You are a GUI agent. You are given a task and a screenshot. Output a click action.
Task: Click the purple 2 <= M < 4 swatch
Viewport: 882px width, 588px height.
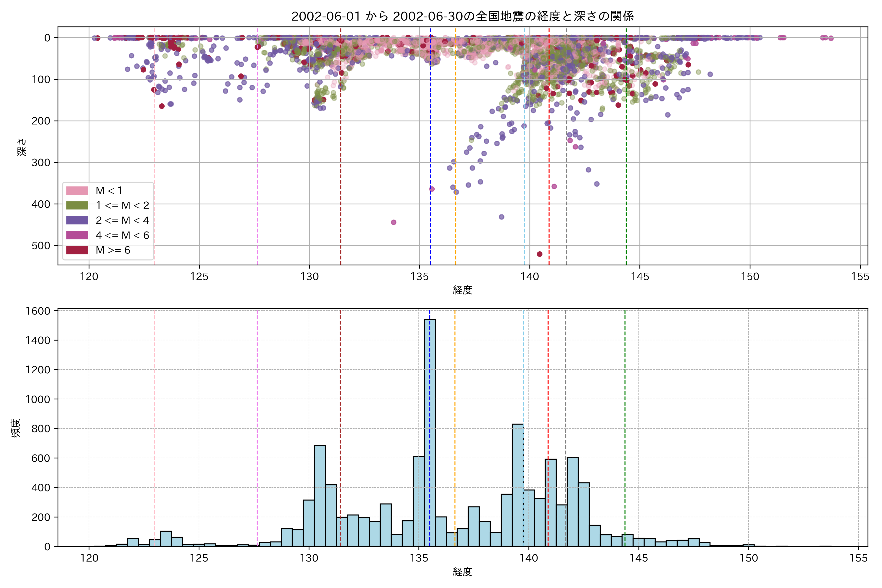click(77, 220)
